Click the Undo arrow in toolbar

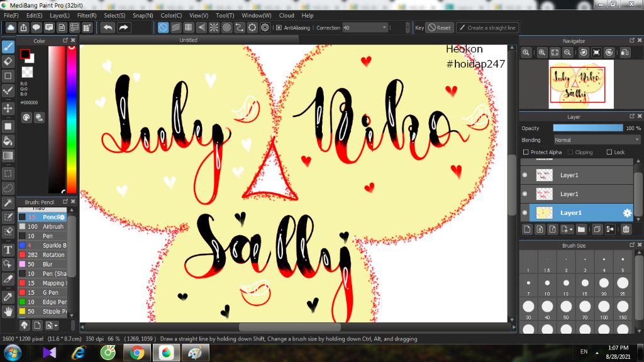click(x=108, y=28)
